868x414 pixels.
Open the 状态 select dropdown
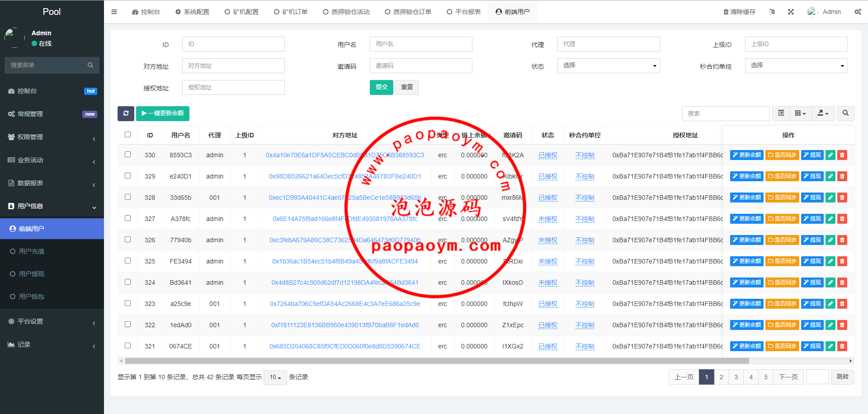609,66
